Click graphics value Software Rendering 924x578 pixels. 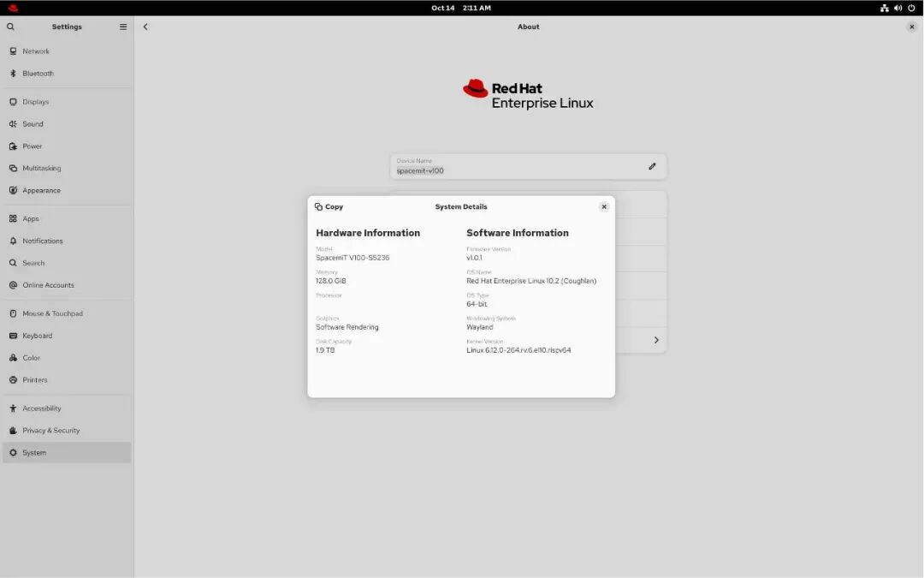point(347,327)
